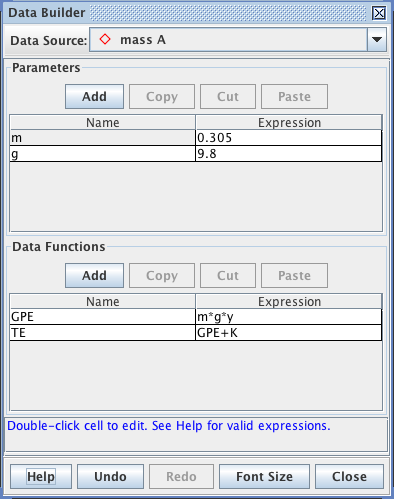Open the Help button
This screenshot has width=394, height=499.
[x=41, y=477]
